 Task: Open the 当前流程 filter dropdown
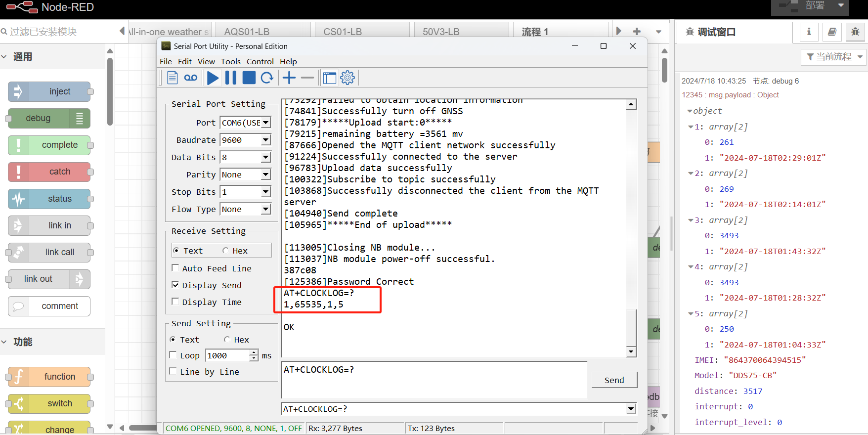[833, 57]
